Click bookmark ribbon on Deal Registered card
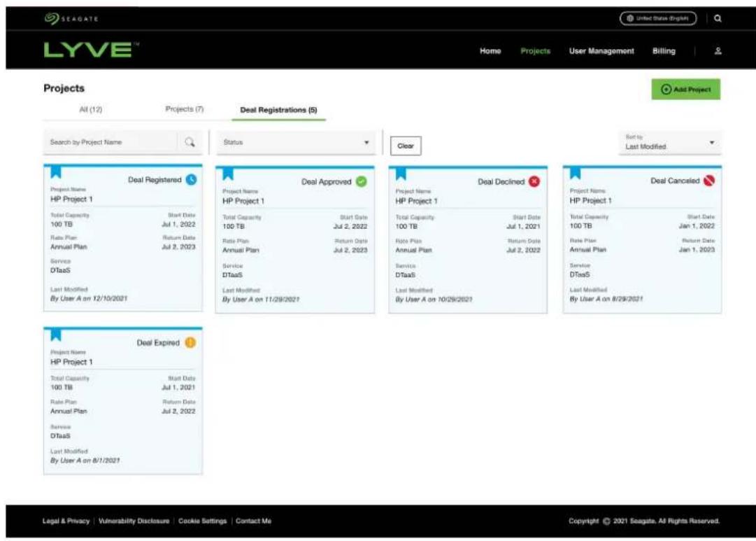756x541 pixels. 56,171
